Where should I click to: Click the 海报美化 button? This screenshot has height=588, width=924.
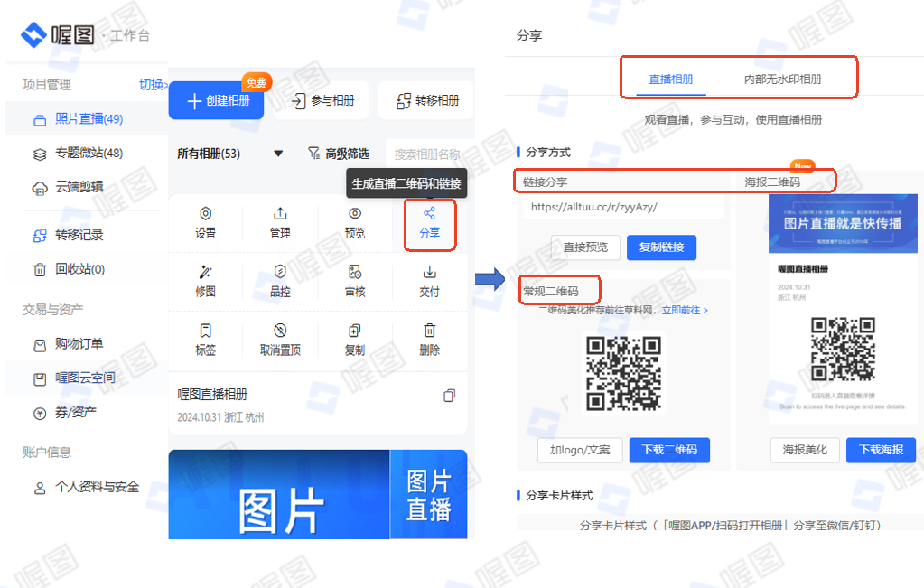805,450
